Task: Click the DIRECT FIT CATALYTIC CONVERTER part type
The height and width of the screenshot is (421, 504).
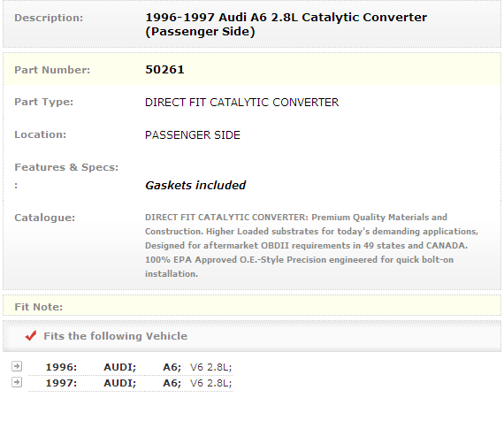Action: point(241,103)
